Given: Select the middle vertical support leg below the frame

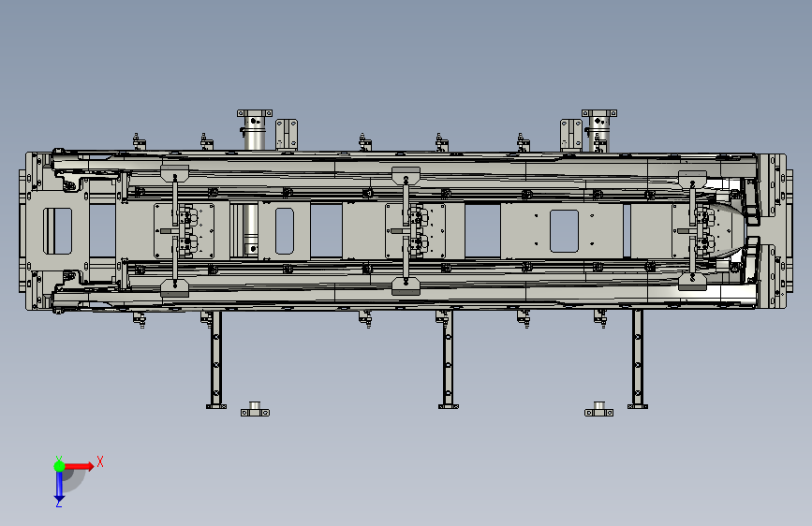Looking at the screenshot, I should [x=448, y=359].
